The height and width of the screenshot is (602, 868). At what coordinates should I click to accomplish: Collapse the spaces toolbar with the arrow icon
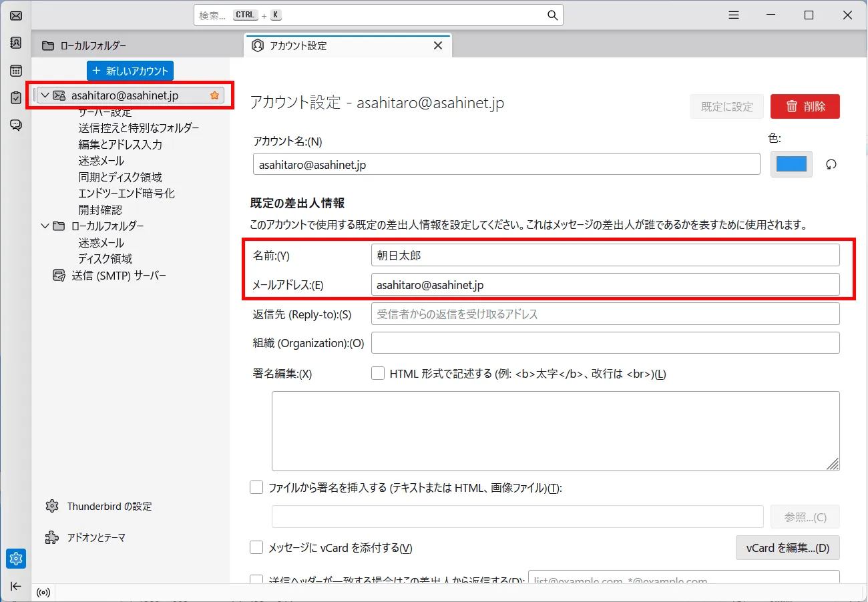tap(15, 586)
